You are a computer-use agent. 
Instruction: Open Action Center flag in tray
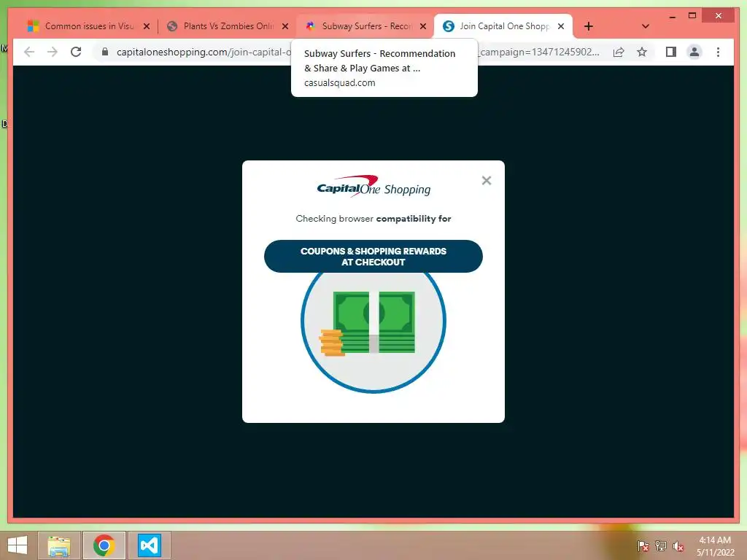643,545
